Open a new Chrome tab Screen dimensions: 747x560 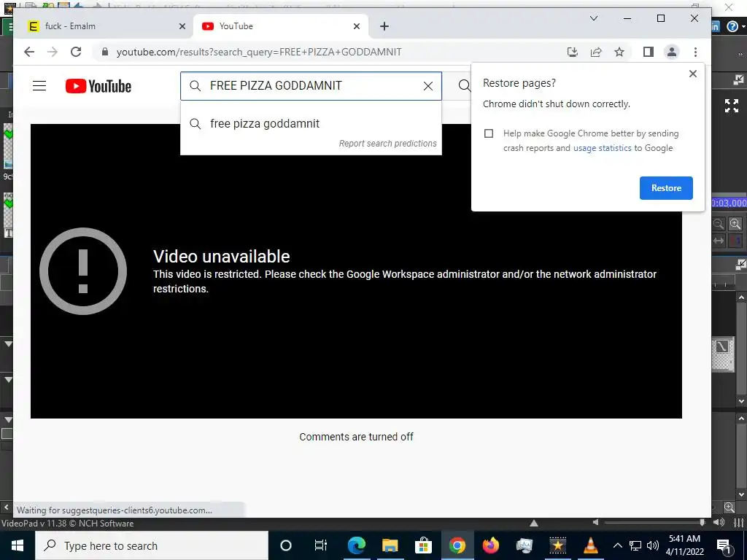point(384,26)
